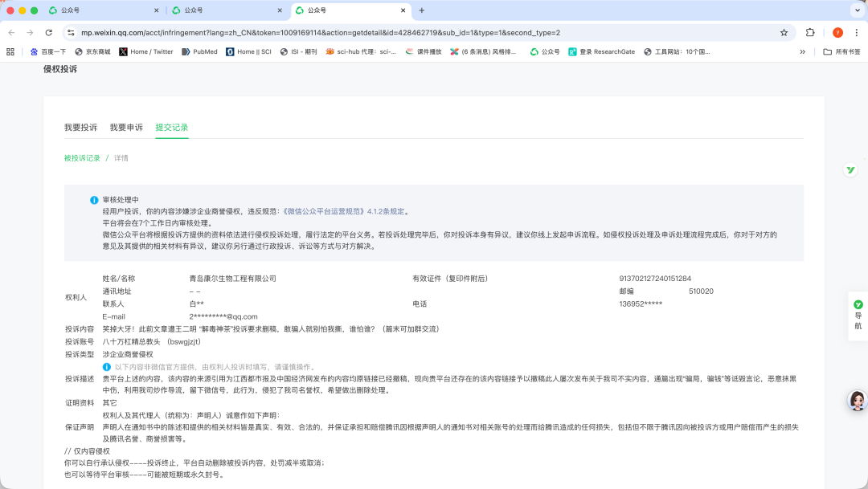The height and width of the screenshot is (489, 868).
Task: Go to 被投诉记录 breadcrumb
Action: pos(82,158)
